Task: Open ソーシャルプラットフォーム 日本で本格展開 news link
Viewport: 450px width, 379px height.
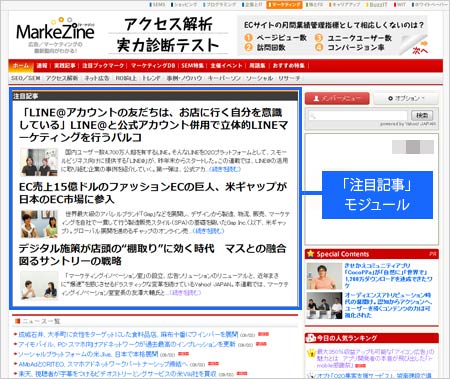Action: click(x=88, y=354)
